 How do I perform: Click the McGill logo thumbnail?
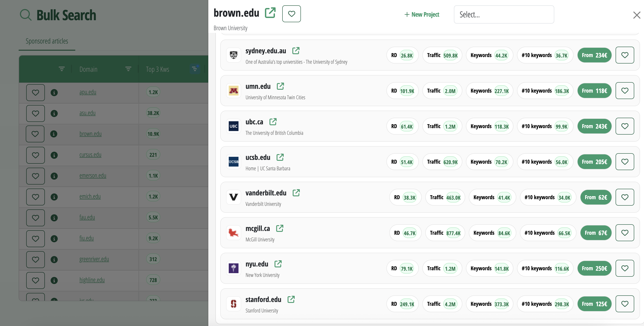pos(234,233)
